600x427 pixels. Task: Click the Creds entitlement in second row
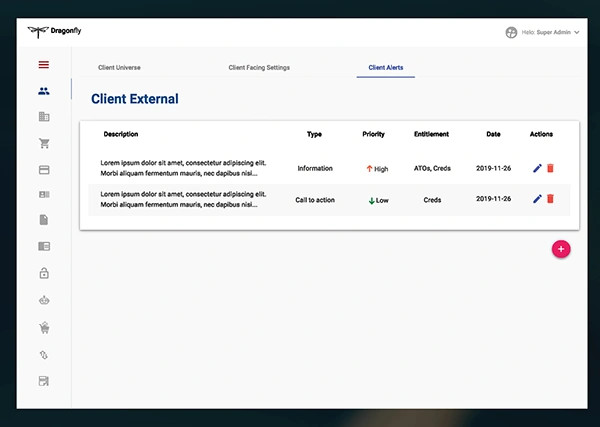432,200
